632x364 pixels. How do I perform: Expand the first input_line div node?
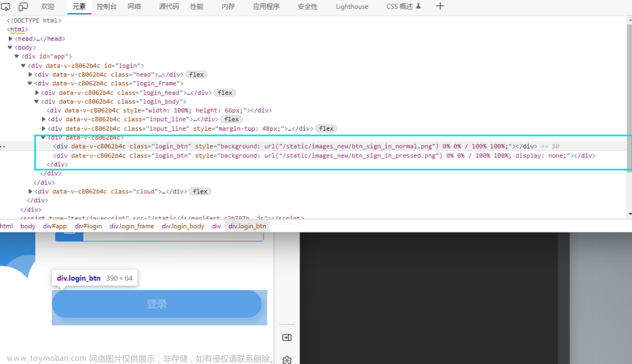[x=44, y=119]
